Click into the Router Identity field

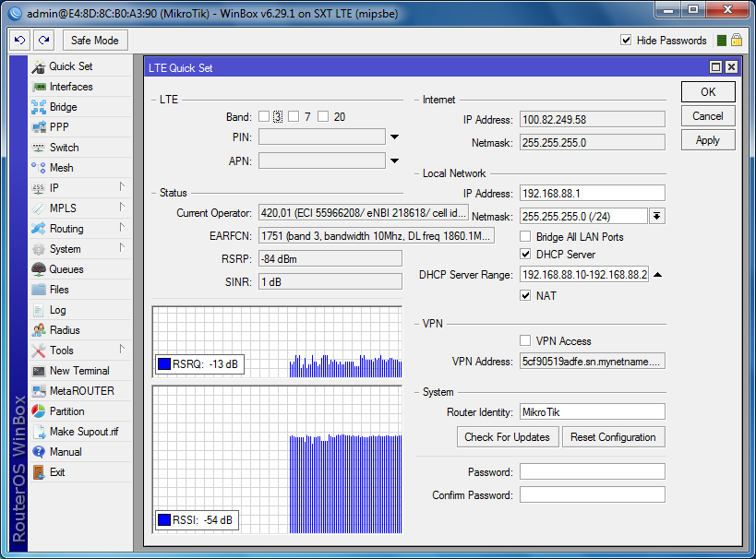[592, 411]
